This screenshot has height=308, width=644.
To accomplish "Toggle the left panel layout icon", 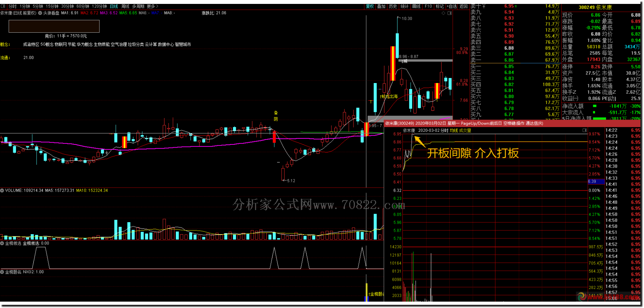I will pos(3,6).
